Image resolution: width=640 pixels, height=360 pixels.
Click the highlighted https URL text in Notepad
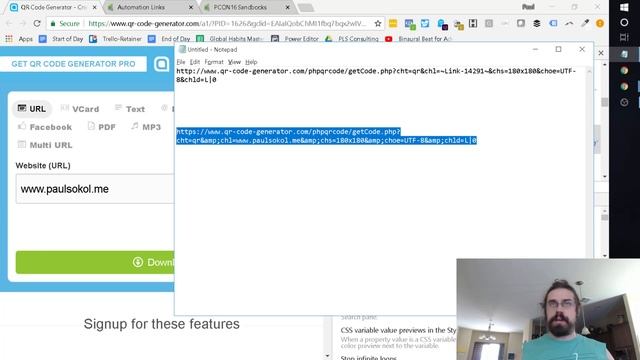tap(327, 136)
